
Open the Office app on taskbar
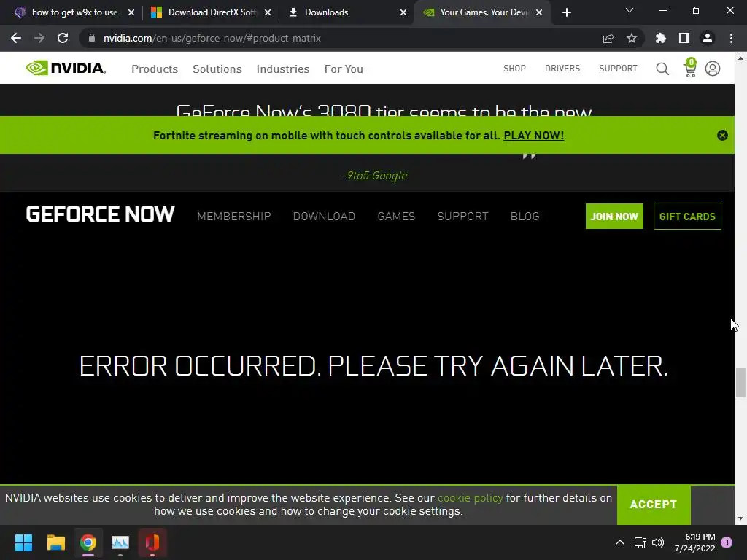(152, 542)
